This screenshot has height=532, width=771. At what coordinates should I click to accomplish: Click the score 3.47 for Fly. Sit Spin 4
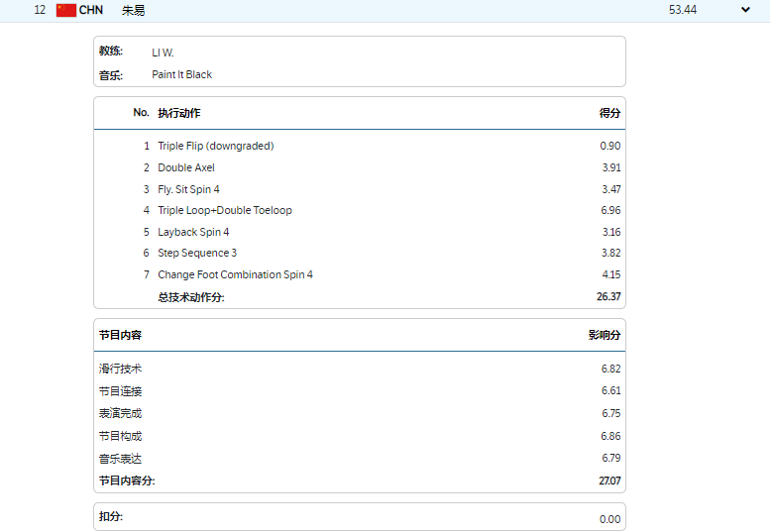click(611, 189)
